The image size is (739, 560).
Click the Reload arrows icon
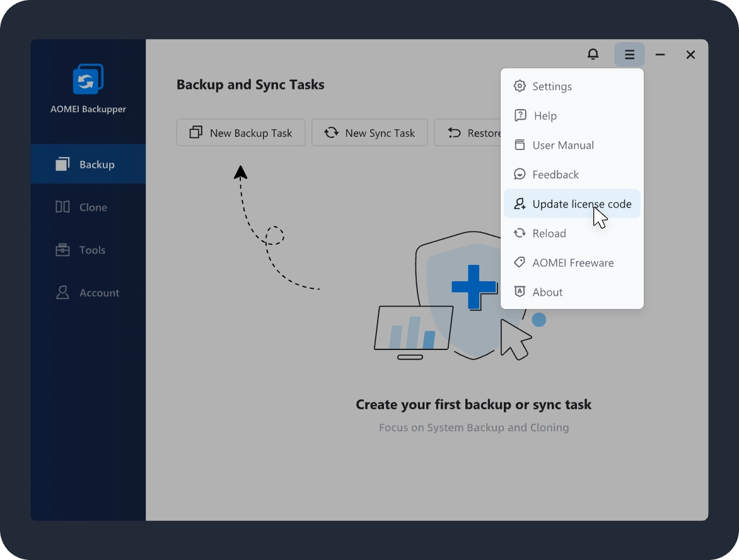(520, 233)
